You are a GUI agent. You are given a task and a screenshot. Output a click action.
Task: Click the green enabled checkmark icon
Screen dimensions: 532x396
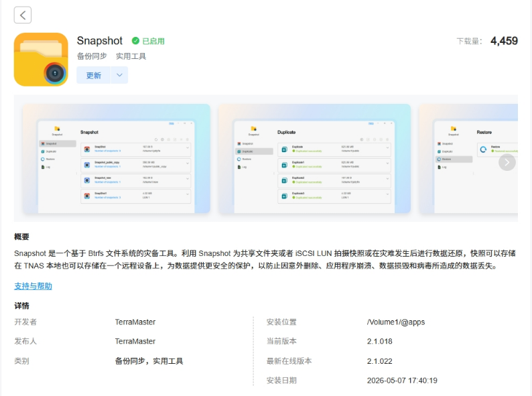click(135, 41)
